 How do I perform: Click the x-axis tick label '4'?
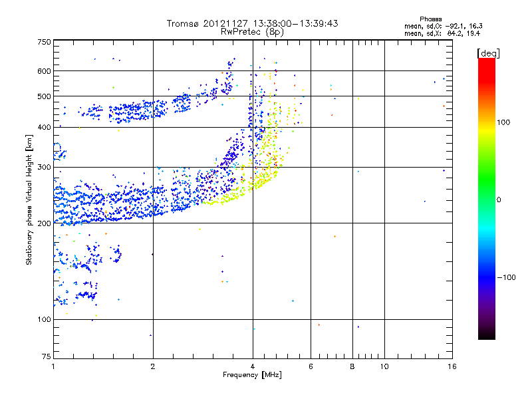tap(253, 366)
